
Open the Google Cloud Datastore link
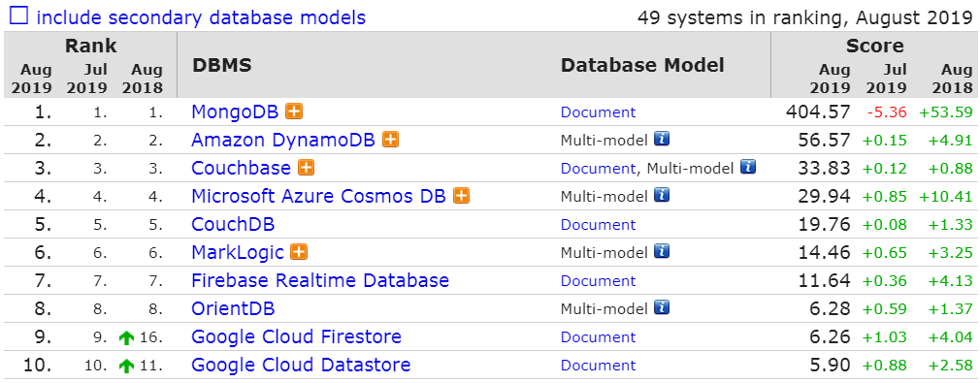point(301,365)
